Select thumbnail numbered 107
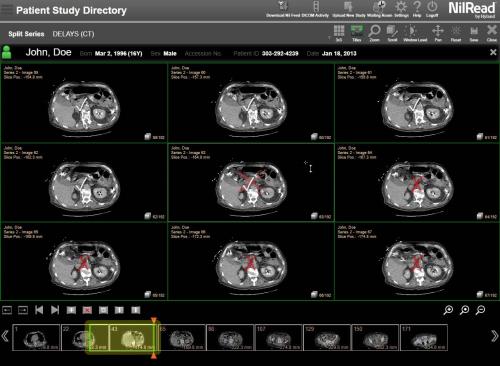This screenshot has width=500, height=366. (x=279, y=338)
